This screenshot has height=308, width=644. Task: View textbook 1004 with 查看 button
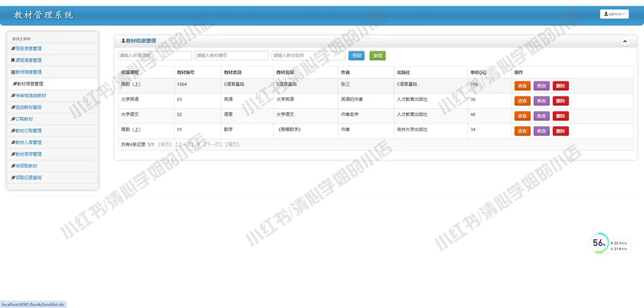click(x=522, y=86)
